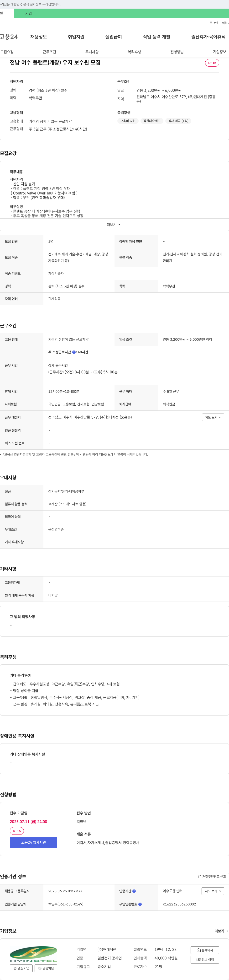Open 지도 보기 for 여수고용센터
The image size is (229, 980).
(213, 891)
